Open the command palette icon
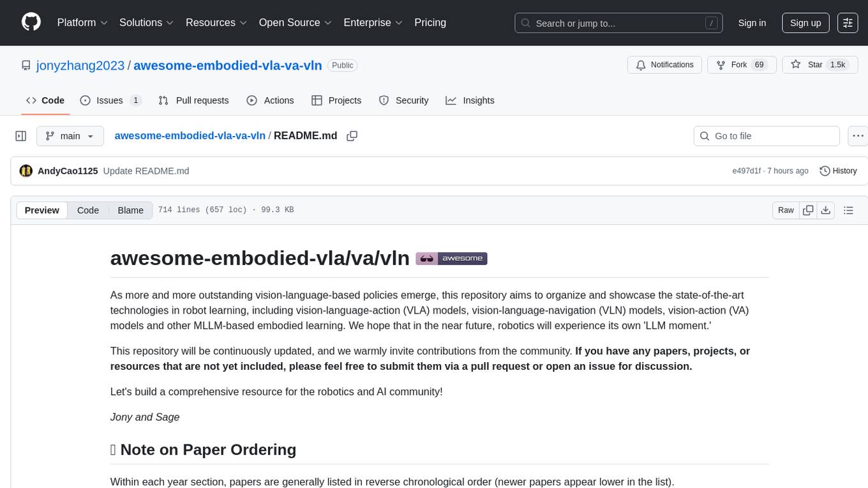This screenshot has height=488, width=868. click(x=848, y=22)
